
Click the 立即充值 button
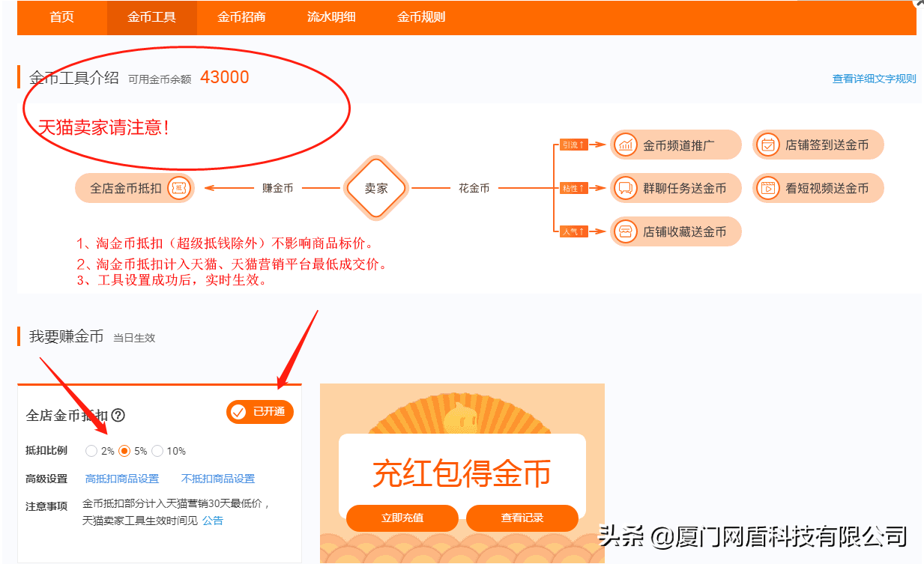pos(402,518)
